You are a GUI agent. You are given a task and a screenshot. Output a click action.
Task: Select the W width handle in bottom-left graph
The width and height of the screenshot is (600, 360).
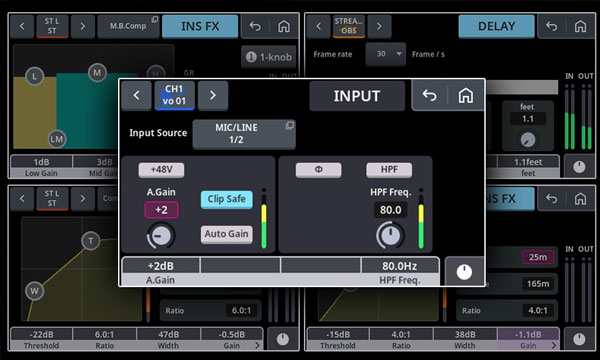(x=34, y=291)
